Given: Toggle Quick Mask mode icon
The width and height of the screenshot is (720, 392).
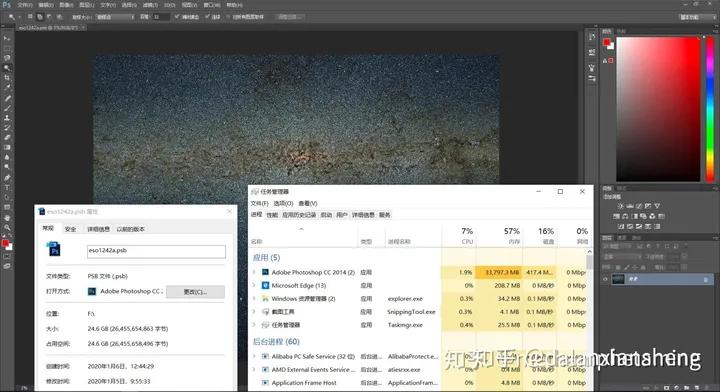Looking at the screenshot, I should tap(6, 257).
